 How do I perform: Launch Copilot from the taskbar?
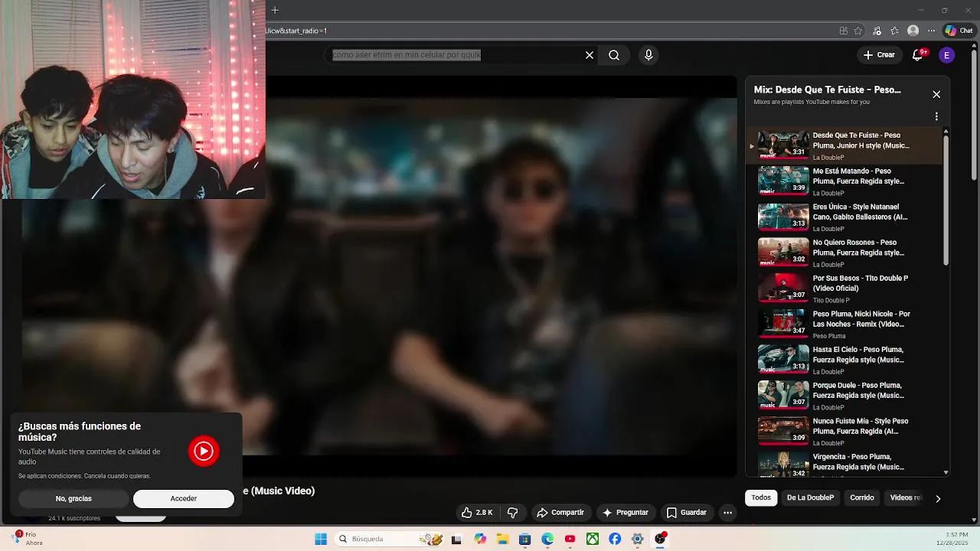(x=480, y=539)
